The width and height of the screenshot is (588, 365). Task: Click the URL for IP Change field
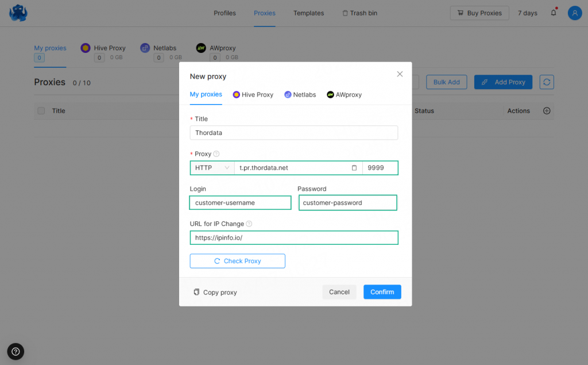[294, 238]
